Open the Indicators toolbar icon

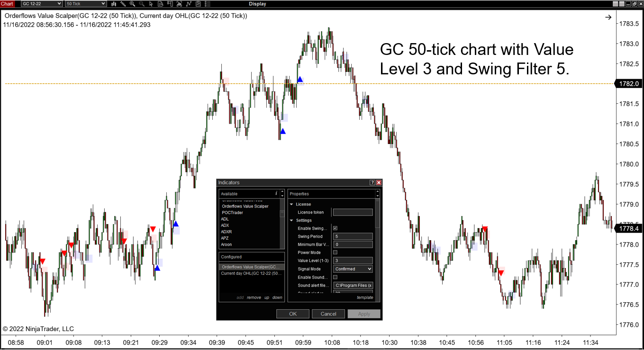180,4
